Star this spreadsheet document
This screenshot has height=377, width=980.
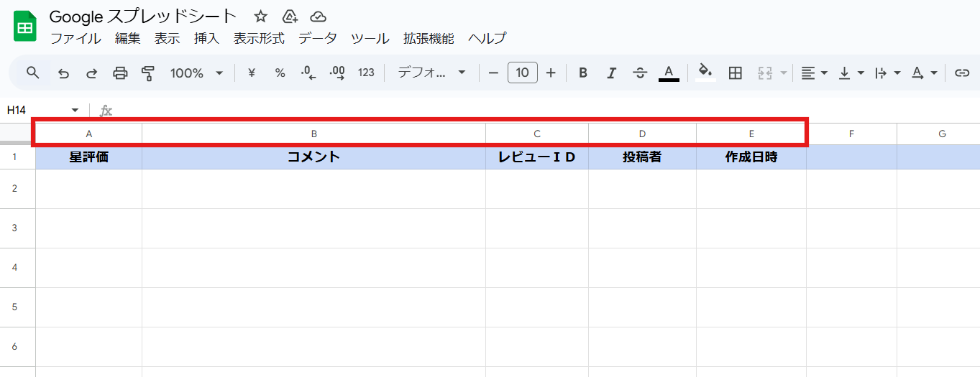[x=261, y=17]
